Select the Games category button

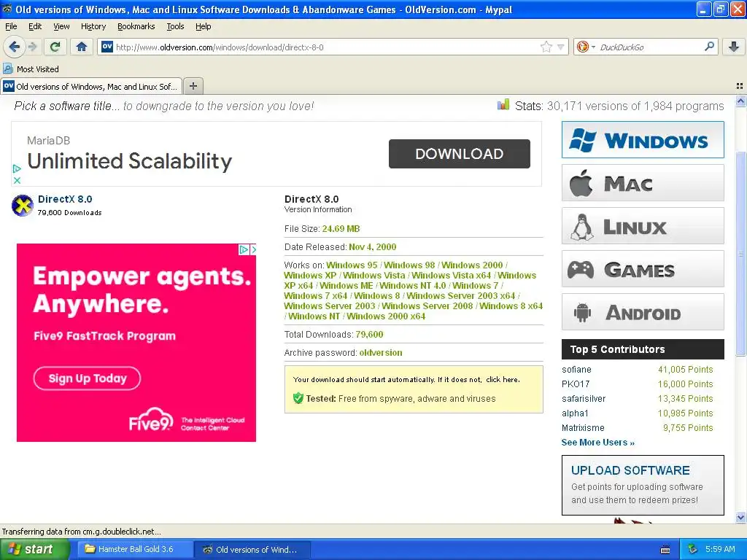(643, 269)
